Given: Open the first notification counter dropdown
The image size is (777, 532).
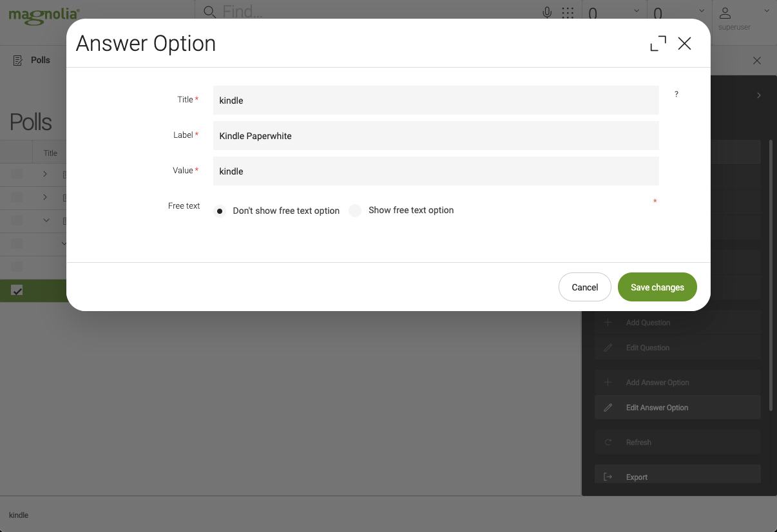Looking at the screenshot, I should 637,11.
